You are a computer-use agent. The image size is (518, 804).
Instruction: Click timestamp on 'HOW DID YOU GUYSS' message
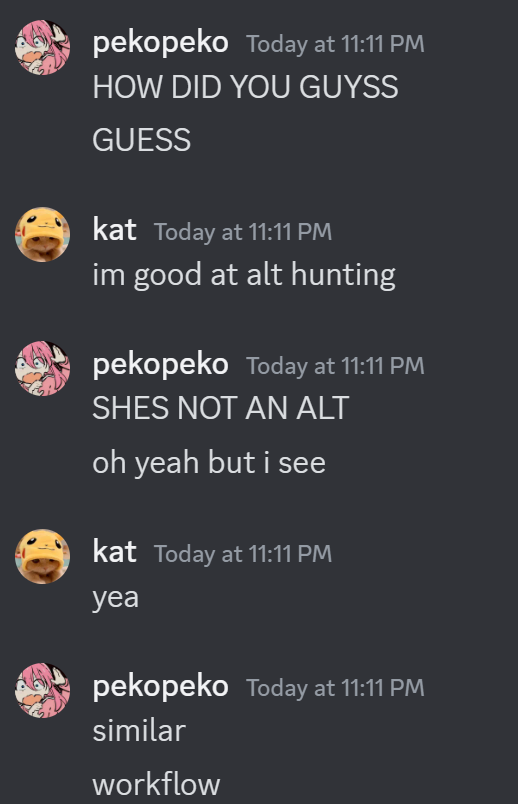(335, 44)
